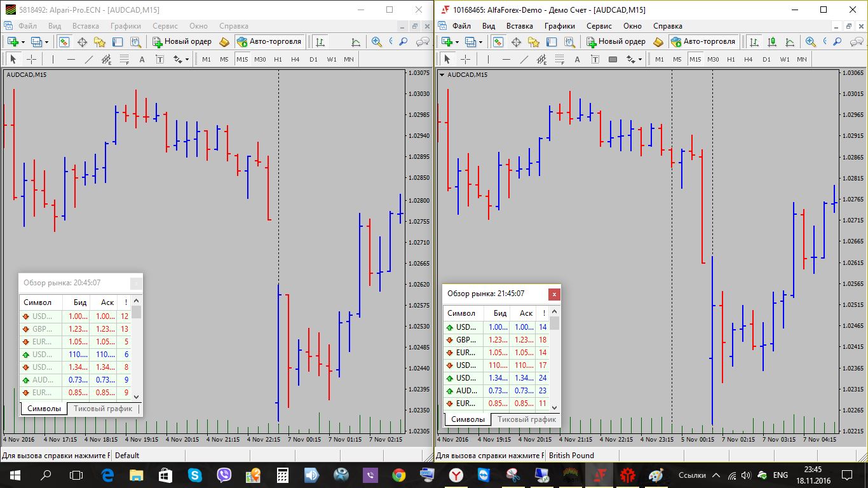Screen dimensions: 868x488
Task: Select horizontal line tool in Alpari window
Action: tap(71, 59)
